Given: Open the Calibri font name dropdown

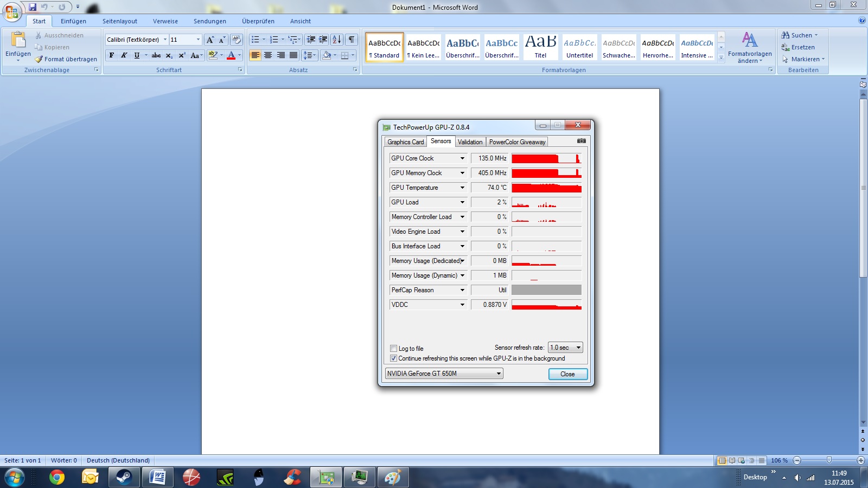Looking at the screenshot, I should tap(165, 40).
